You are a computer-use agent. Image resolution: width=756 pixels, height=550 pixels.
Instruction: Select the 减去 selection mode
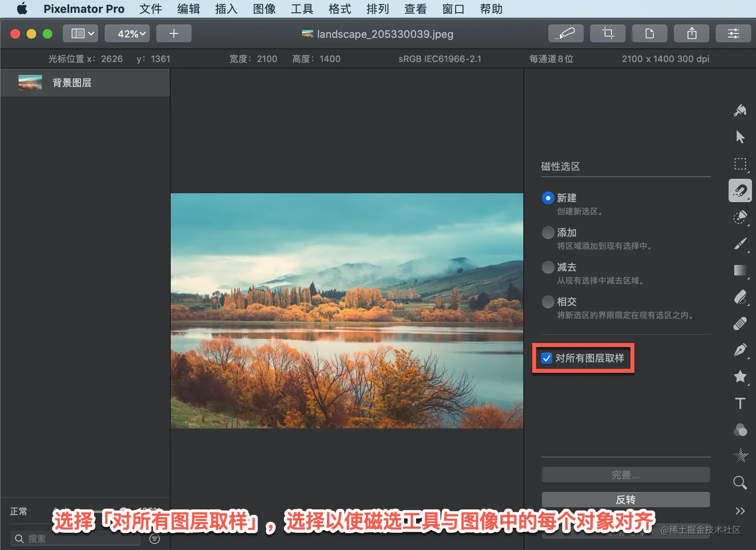pyautogui.click(x=548, y=267)
